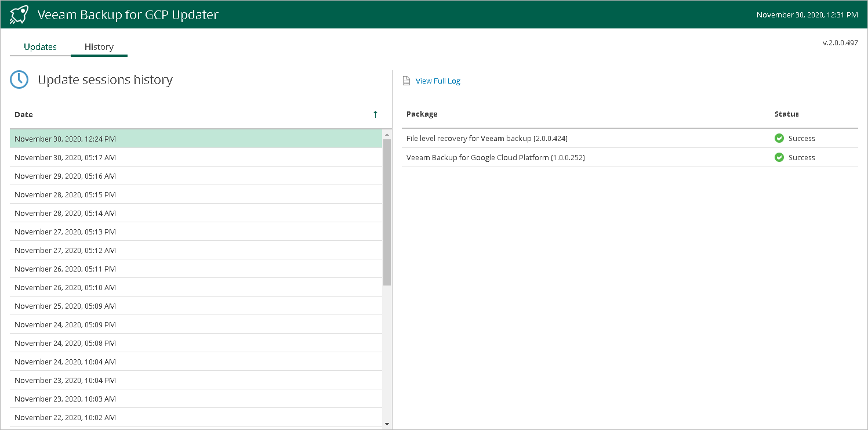Click the sort arrow in the Date column

[375, 114]
